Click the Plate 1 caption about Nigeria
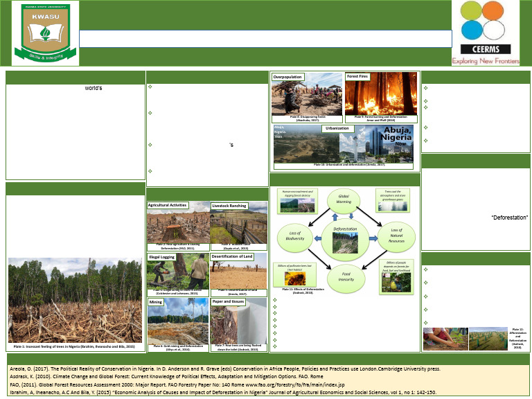 pos(74,347)
